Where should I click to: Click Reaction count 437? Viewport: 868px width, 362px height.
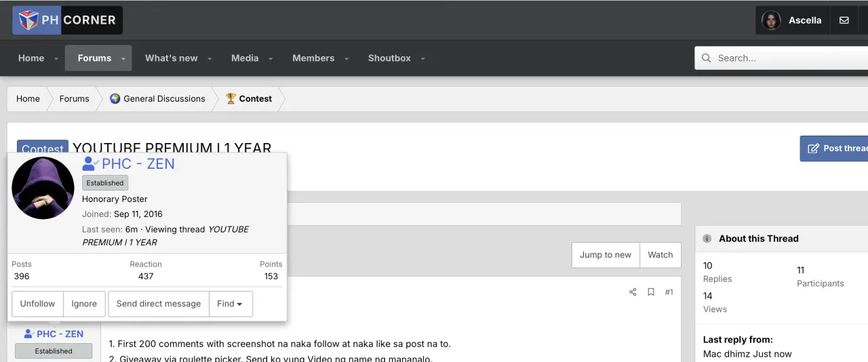146,276
